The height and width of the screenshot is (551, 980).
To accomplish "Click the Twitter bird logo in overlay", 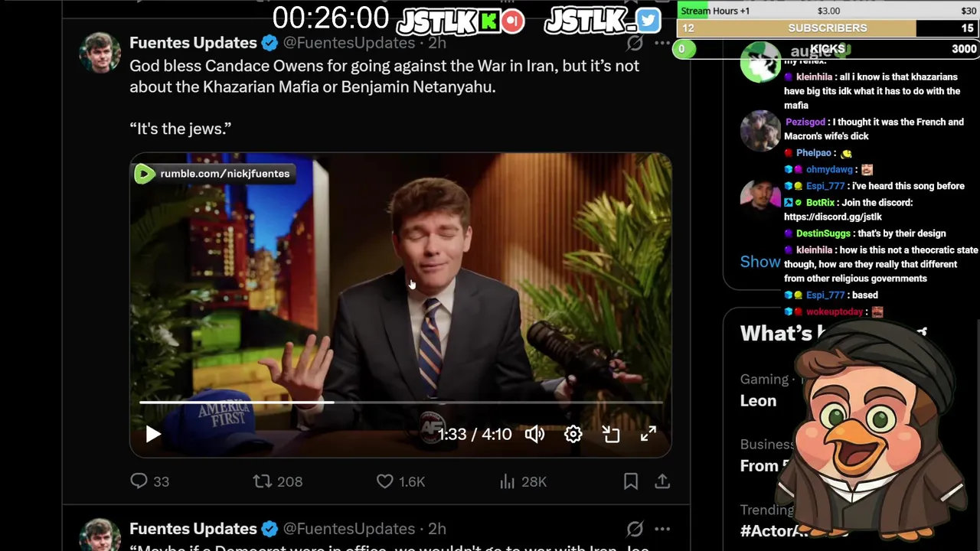I will tap(648, 21).
